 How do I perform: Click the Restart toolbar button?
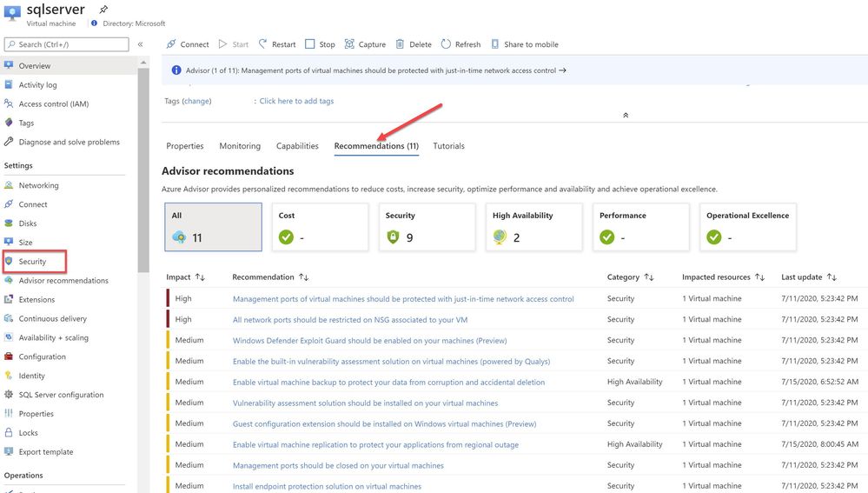[277, 44]
